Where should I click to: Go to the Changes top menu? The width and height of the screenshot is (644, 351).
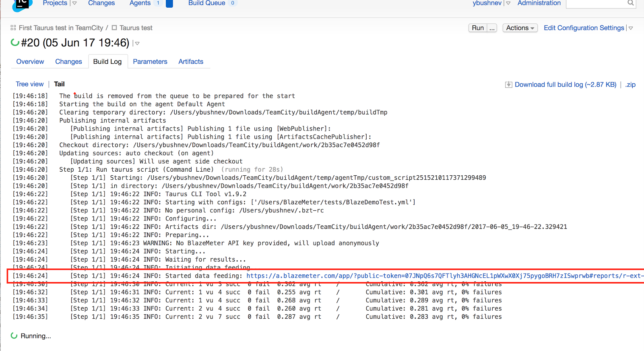coord(101,3)
